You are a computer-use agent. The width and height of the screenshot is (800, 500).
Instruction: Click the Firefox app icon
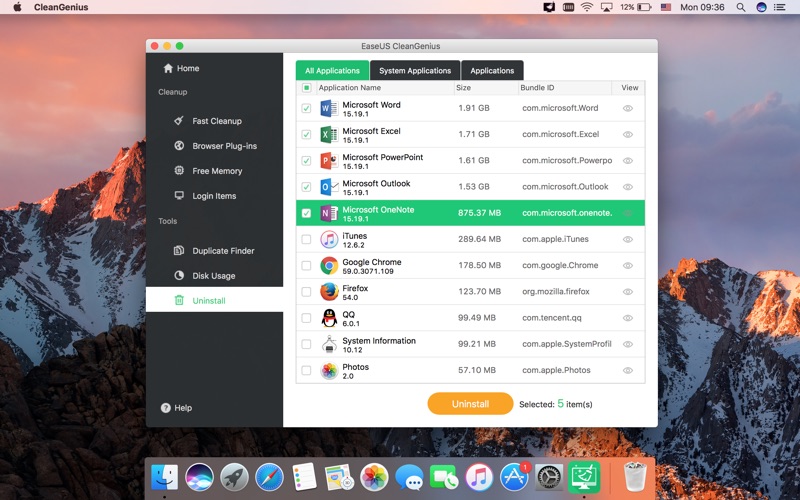329,291
